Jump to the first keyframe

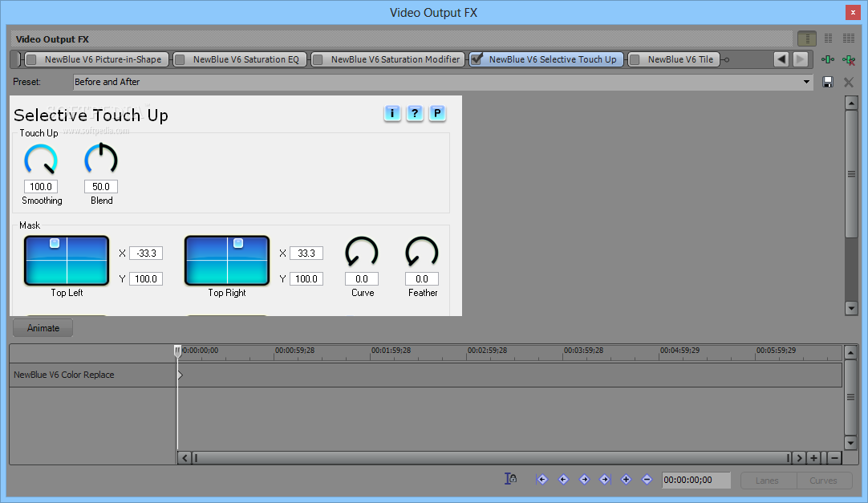pos(542,479)
